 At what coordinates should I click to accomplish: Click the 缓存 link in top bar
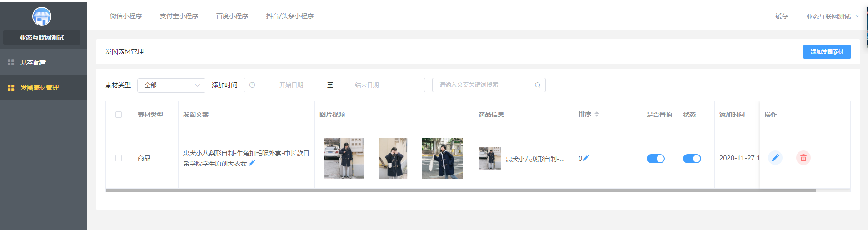tap(782, 16)
